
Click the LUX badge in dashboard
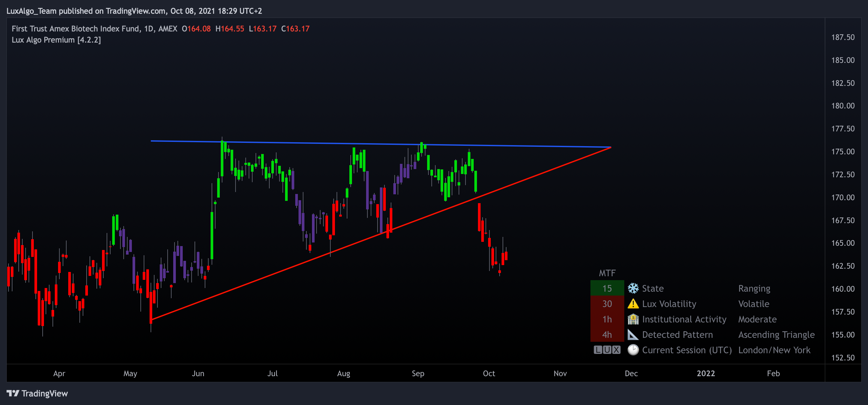pos(607,350)
